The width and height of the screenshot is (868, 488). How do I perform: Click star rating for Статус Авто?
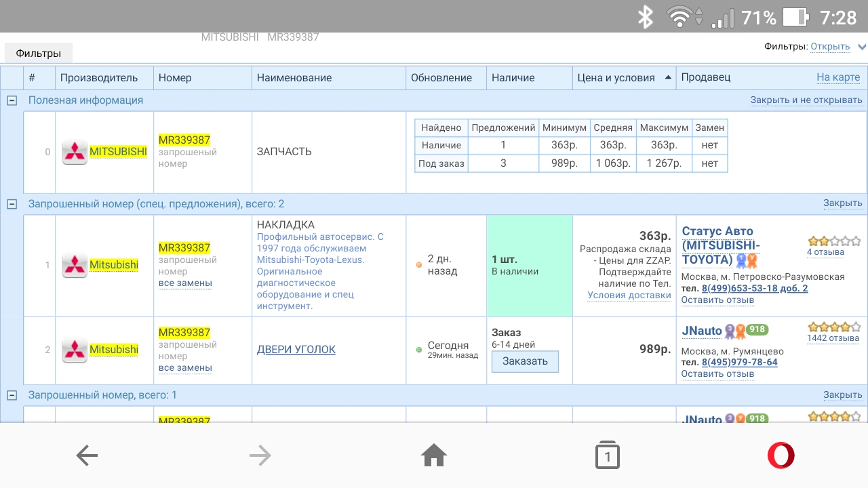click(x=834, y=241)
